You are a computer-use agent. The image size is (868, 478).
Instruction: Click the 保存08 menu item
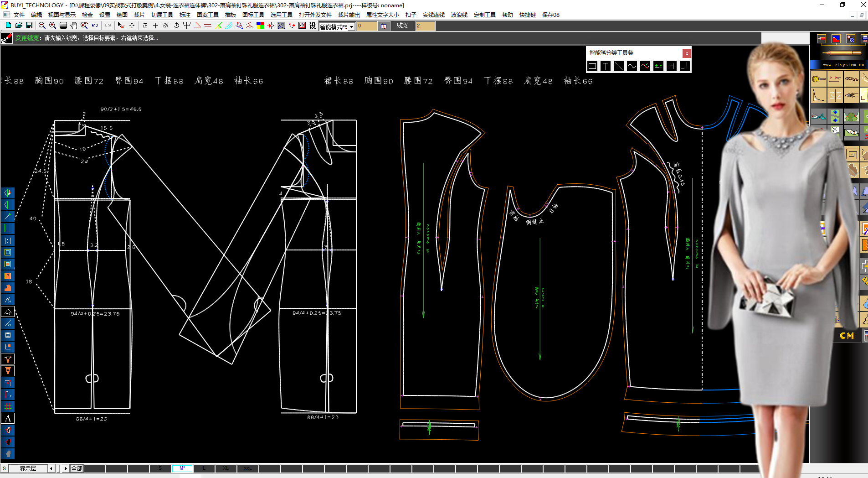(550, 15)
